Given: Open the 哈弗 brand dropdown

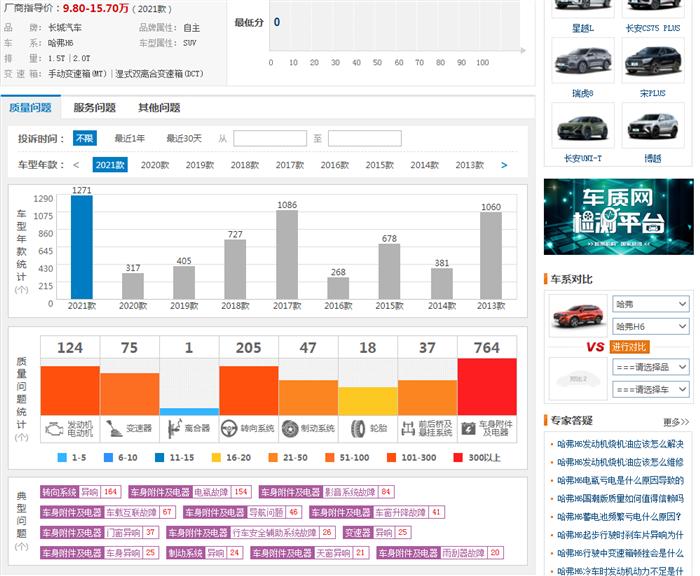Looking at the screenshot, I should (x=651, y=304).
